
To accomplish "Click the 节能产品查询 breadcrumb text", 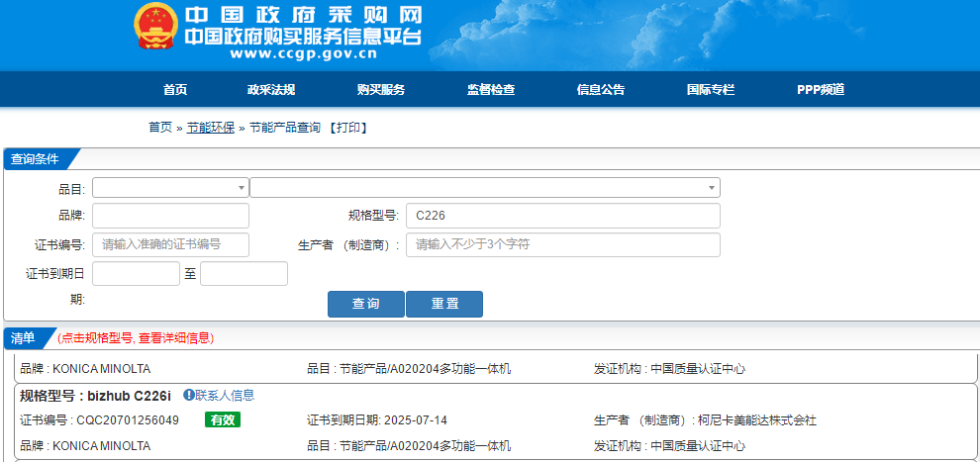I will [x=285, y=128].
